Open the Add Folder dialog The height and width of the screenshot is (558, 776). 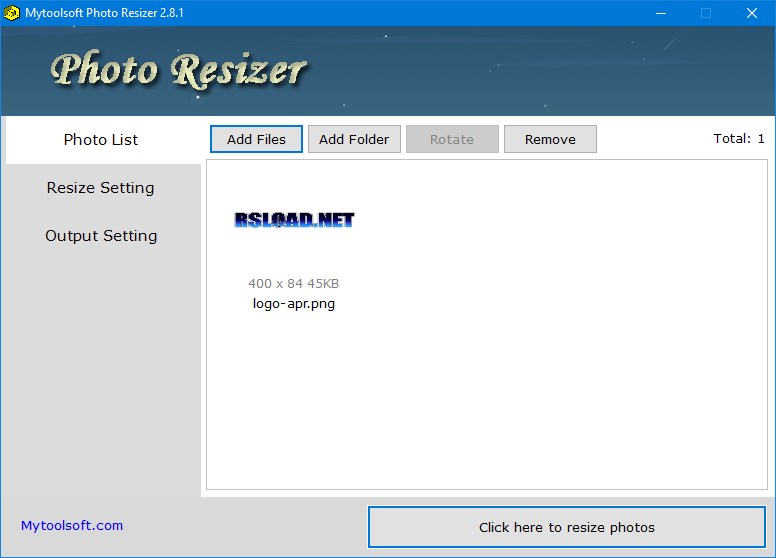pos(354,139)
